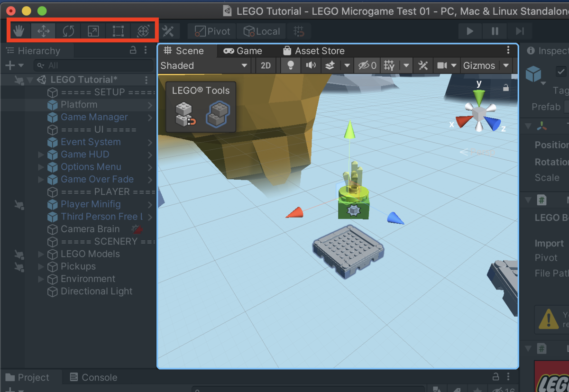Toggle LEGO brick connectivity tool
This screenshot has height=392, width=569.
point(185,114)
